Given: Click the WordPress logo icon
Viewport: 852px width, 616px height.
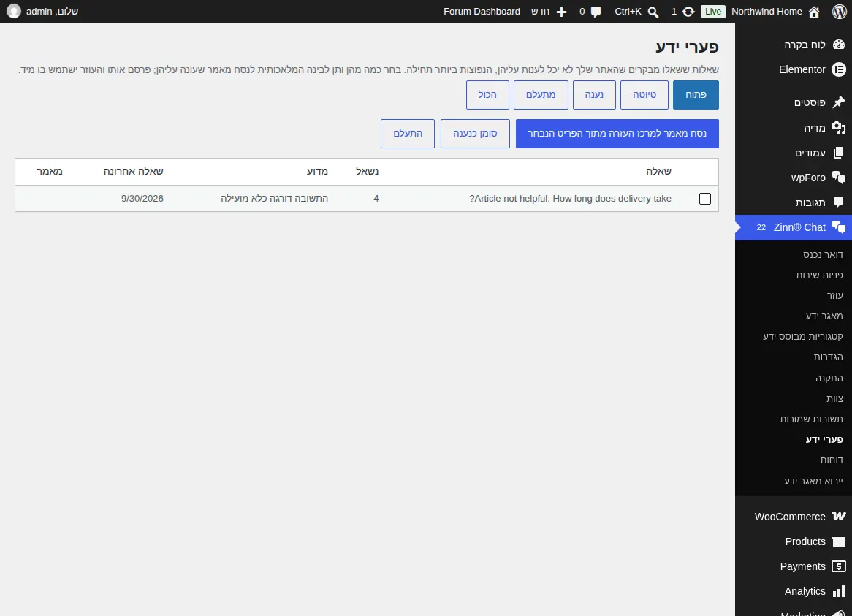Looking at the screenshot, I should tap(839, 12).
